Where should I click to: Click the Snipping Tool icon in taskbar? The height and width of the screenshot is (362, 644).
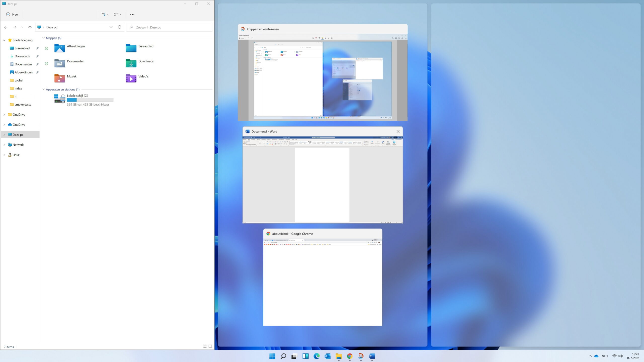(361, 356)
